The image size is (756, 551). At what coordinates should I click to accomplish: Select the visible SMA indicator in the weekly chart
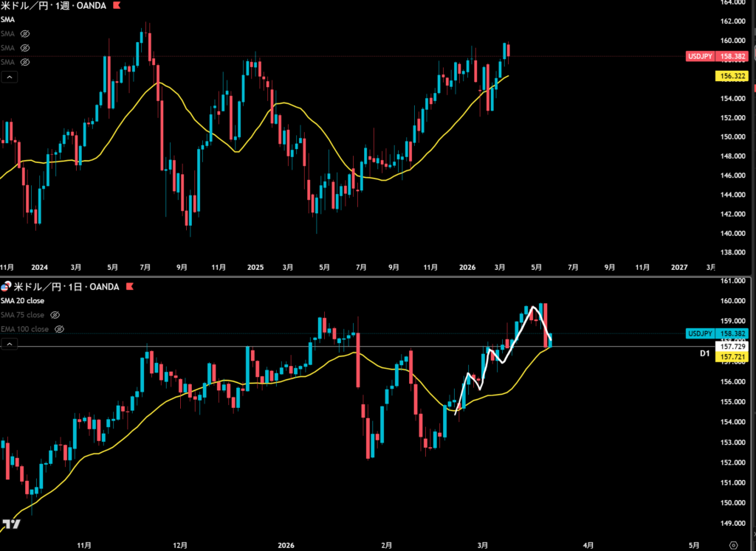(x=8, y=21)
